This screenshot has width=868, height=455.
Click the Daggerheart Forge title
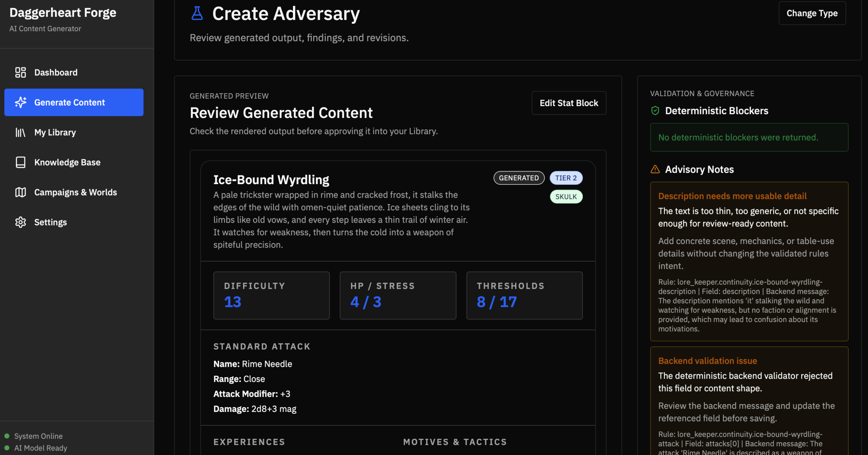coord(63,13)
